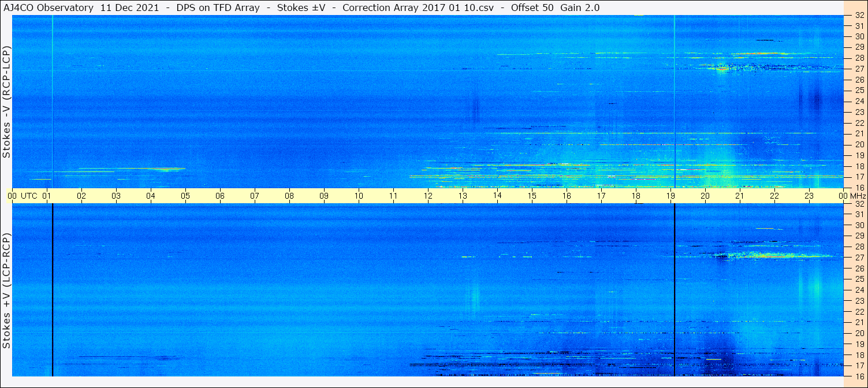Select the 08 hour tick label
This screenshot has width=868, height=388.
pos(289,196)
